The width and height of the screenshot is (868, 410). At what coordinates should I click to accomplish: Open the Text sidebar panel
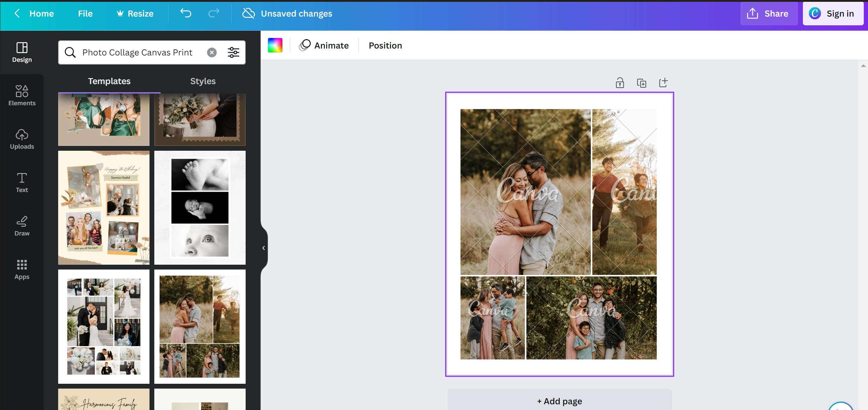coord(22,182)
